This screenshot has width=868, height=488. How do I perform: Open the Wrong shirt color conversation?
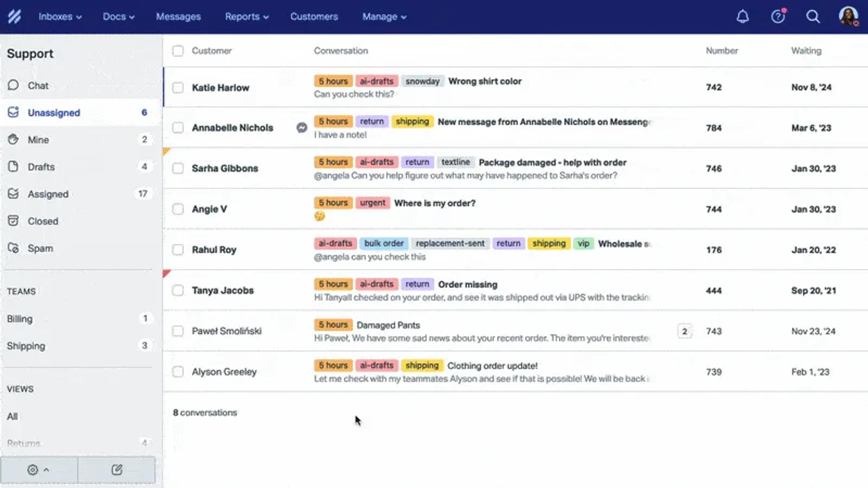[x=485, y=81]
